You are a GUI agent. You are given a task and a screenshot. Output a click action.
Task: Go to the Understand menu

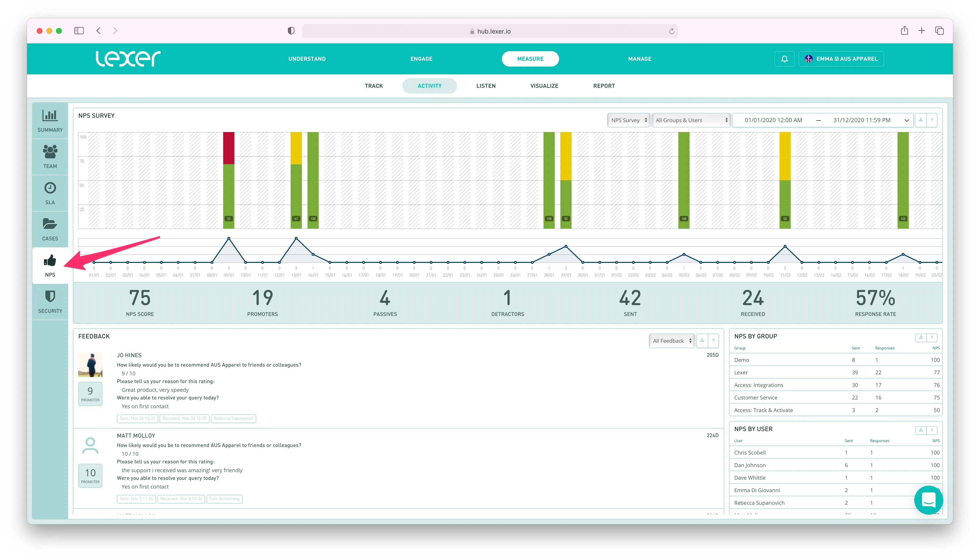pos(307,59)
